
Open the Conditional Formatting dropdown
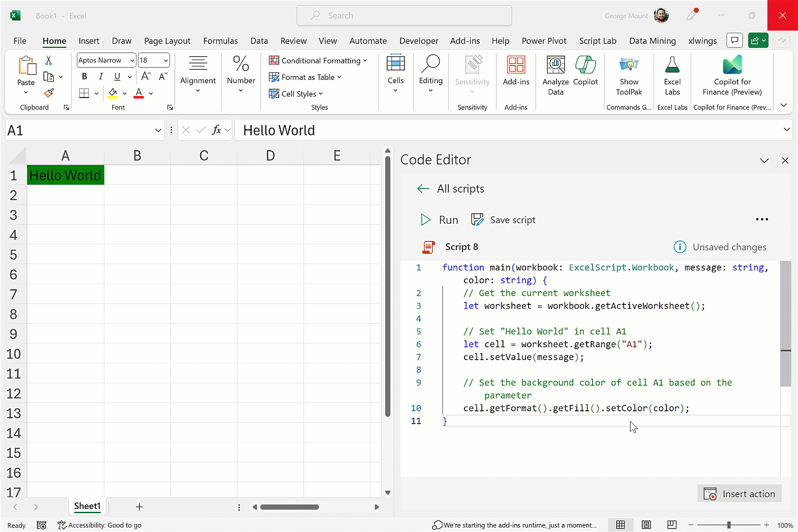318,61
